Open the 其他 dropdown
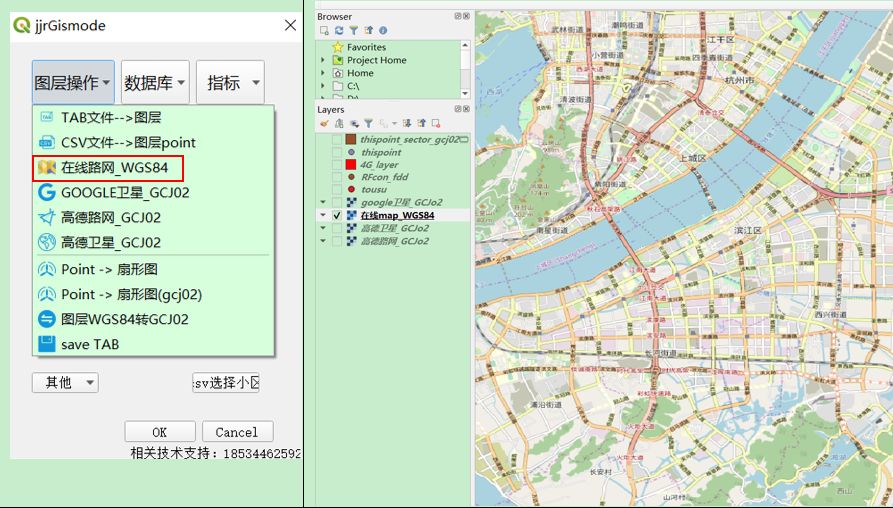 pyautogui.click(x=65, y=382)
